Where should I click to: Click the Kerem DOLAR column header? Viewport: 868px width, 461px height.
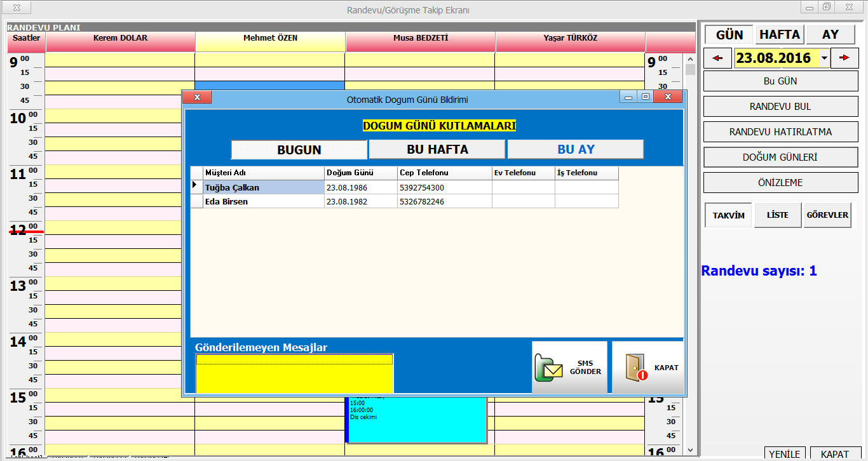[120, 42]
